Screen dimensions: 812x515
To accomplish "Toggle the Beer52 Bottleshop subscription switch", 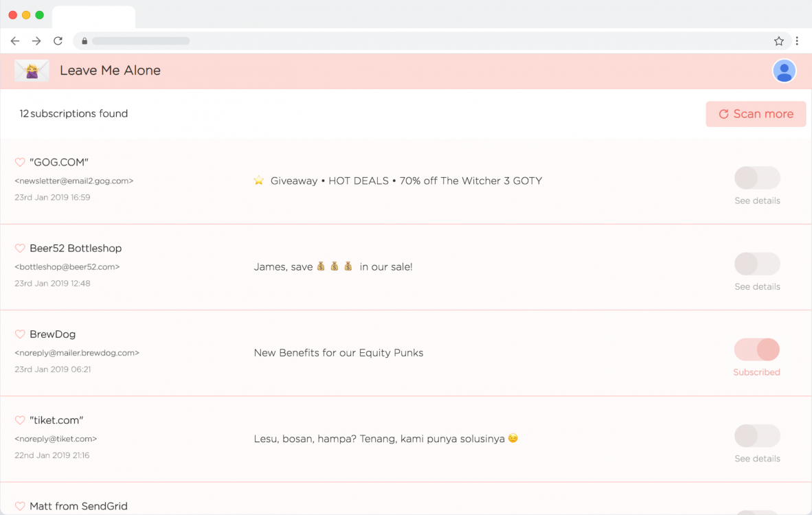I will pos(757,264).
